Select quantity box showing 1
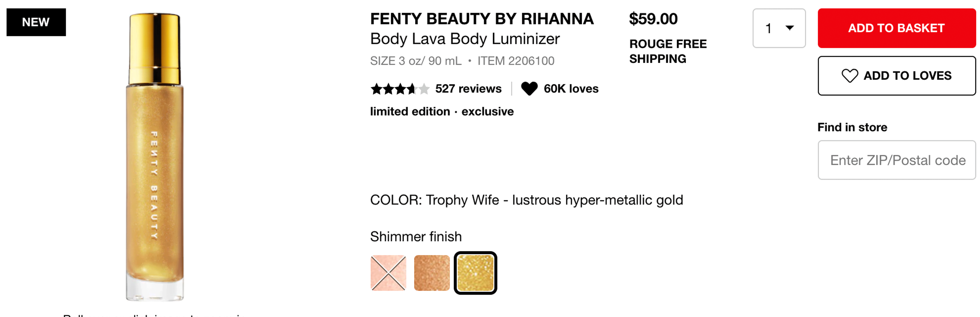Screen dimensions: 980x317 (779, 28)
